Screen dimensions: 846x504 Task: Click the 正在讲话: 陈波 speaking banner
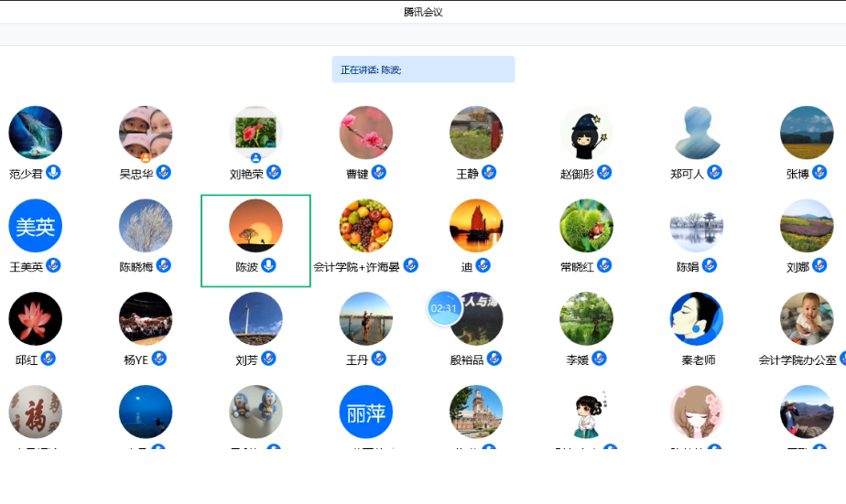(423, 70)
